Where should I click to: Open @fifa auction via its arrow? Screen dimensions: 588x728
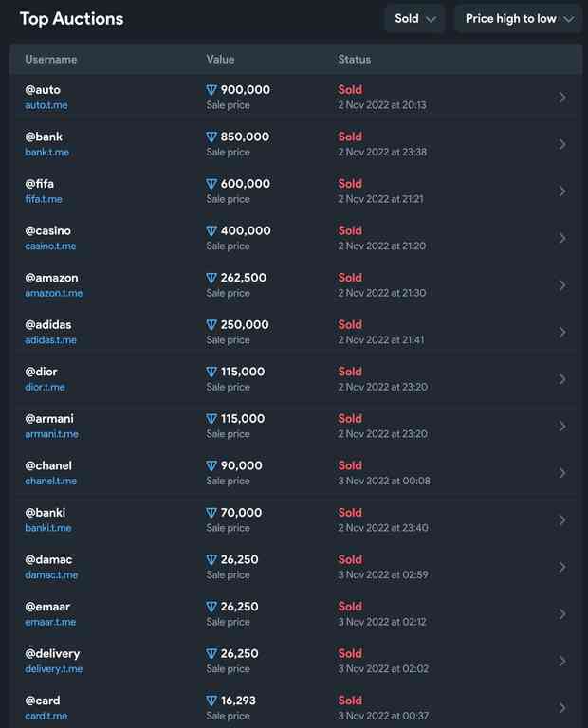[562, 191]
